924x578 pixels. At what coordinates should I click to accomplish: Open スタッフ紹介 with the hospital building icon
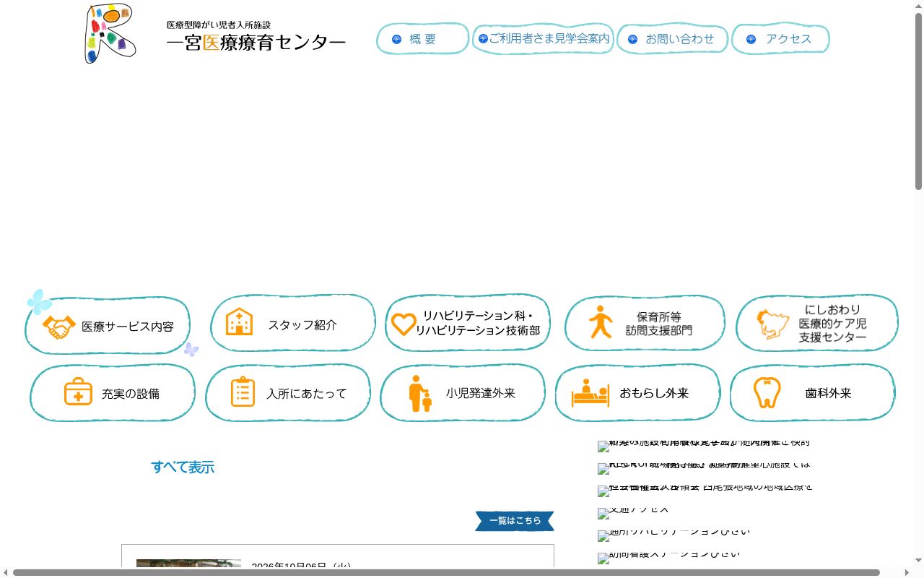point(293,323)
